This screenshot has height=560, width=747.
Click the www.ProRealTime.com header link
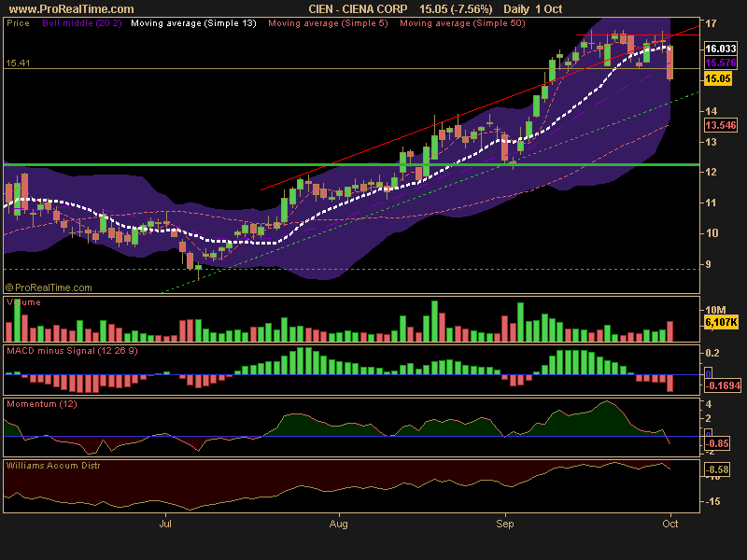pos(72,9)
